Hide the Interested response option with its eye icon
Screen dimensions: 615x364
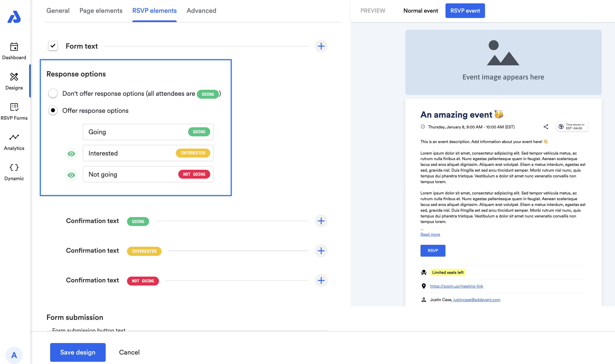click(x=71, y=154)
